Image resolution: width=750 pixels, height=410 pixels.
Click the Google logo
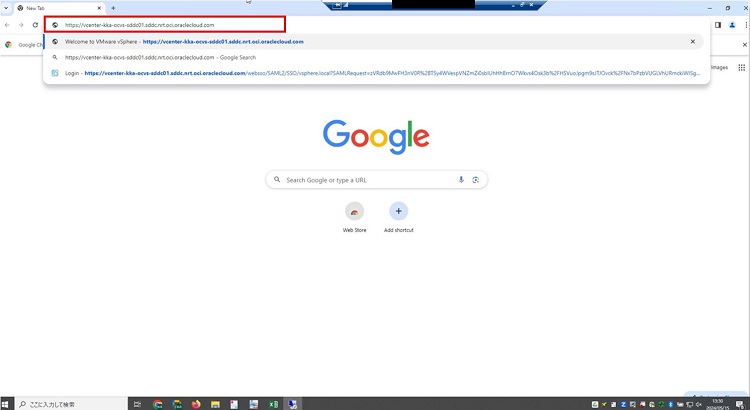point(376,137)
